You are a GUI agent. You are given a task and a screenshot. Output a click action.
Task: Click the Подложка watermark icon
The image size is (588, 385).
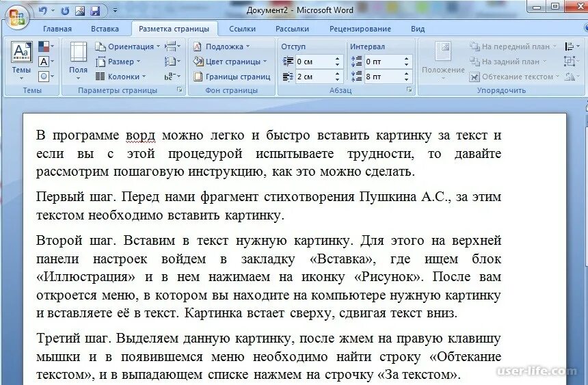click(198, 47)
